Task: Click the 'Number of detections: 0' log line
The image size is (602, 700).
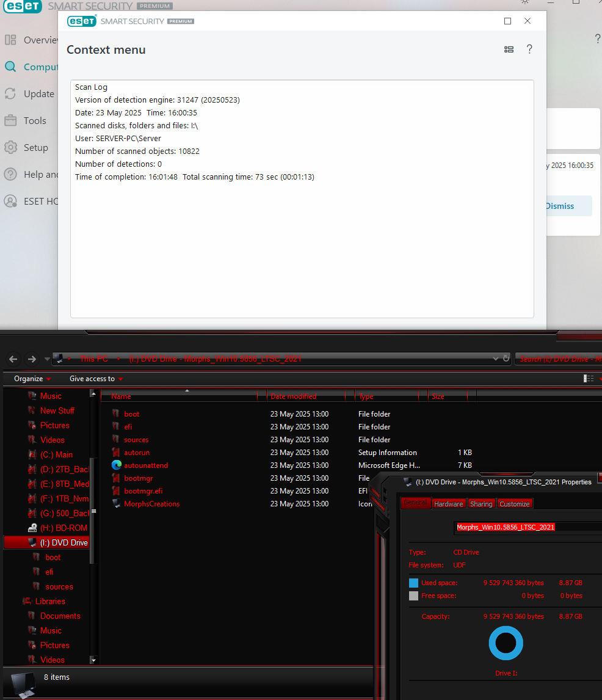Action: click(x=118, y=164)
